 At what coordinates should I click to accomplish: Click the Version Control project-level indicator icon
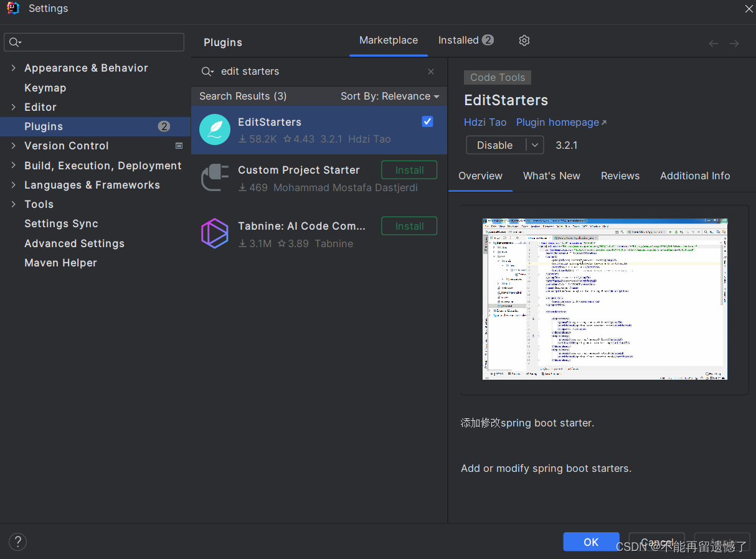pos(179,146)
